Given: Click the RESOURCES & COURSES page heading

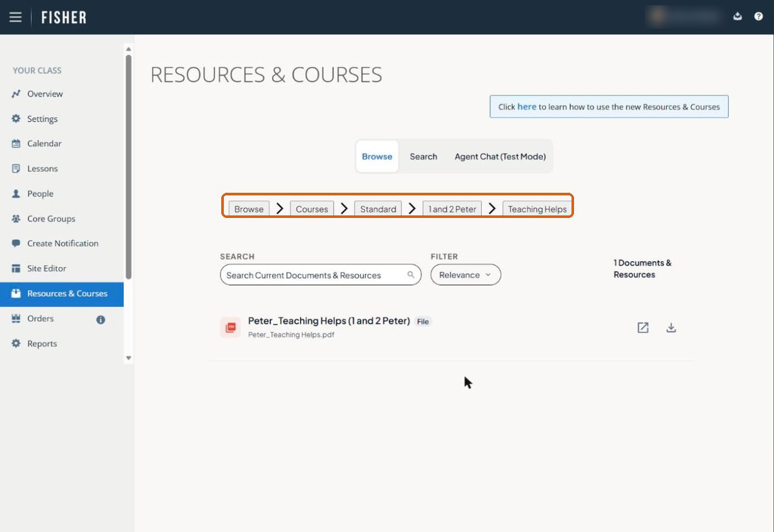Looking at the screenshot, I should coord(266,75).
